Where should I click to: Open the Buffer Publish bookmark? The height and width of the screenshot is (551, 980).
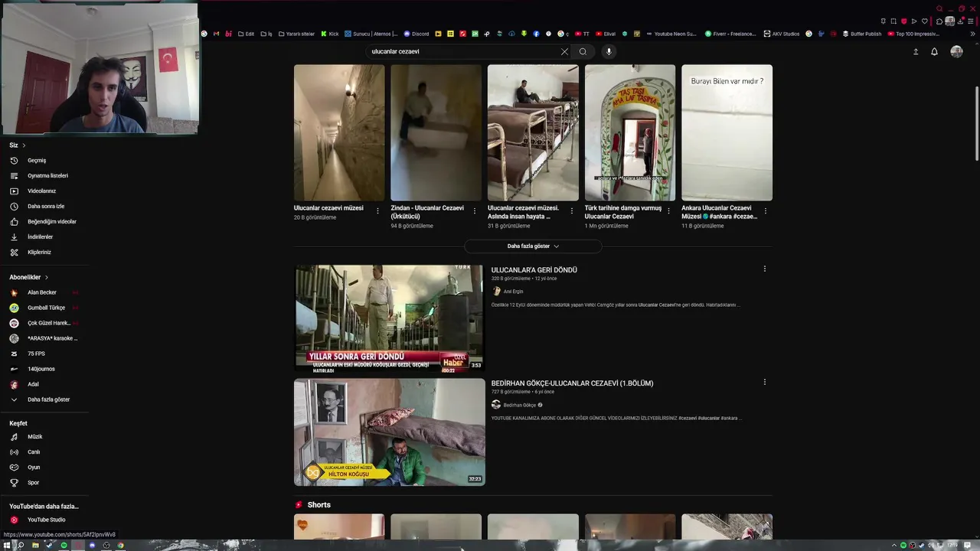(861, 34)
